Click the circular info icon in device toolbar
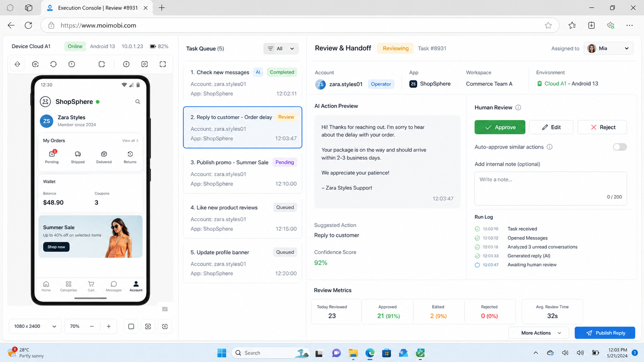The image size is (644, 362). pos(126,64)
